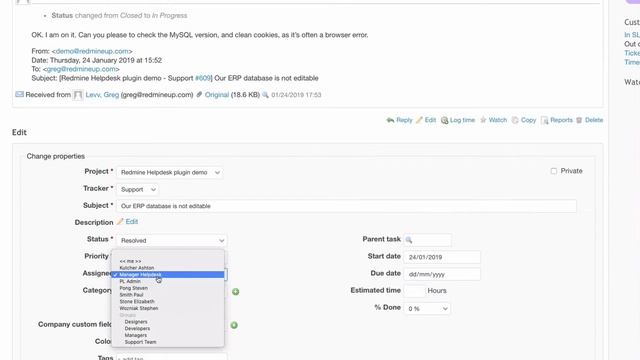
Task: Select Kulcher Ashton as assignee
Action: pos(168,268)
